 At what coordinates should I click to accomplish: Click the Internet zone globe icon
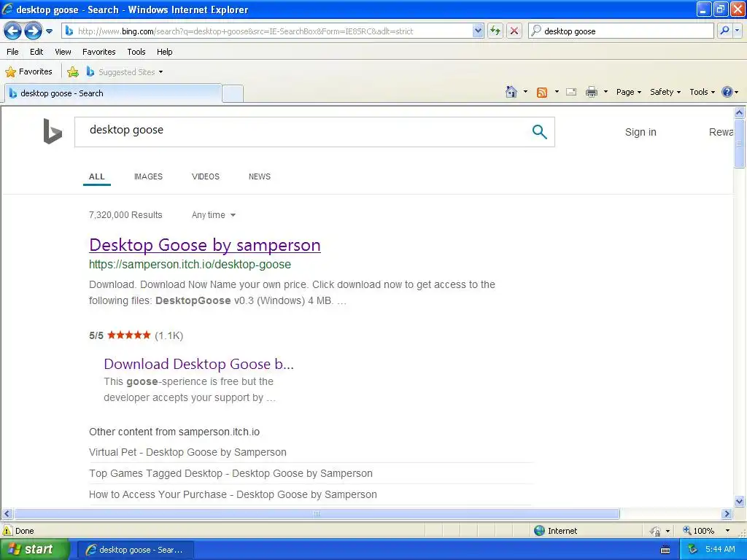539,531
